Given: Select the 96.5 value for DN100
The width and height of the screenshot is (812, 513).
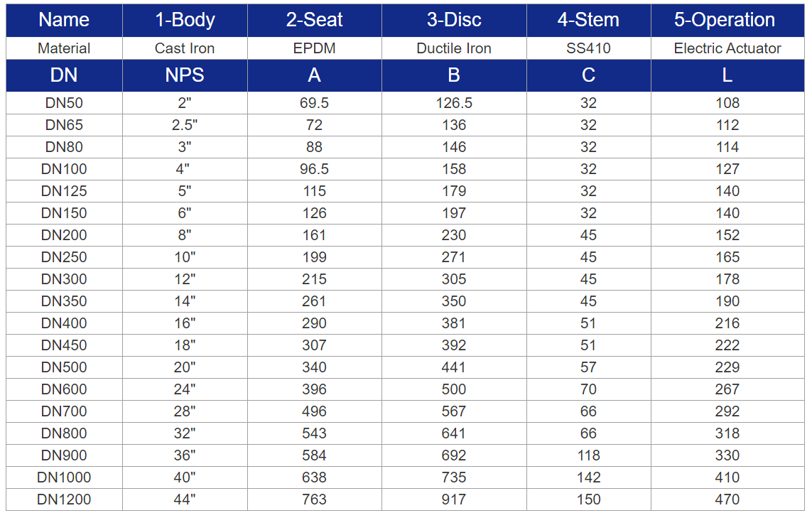Looking at the screenshot, I should click(314, 169).
